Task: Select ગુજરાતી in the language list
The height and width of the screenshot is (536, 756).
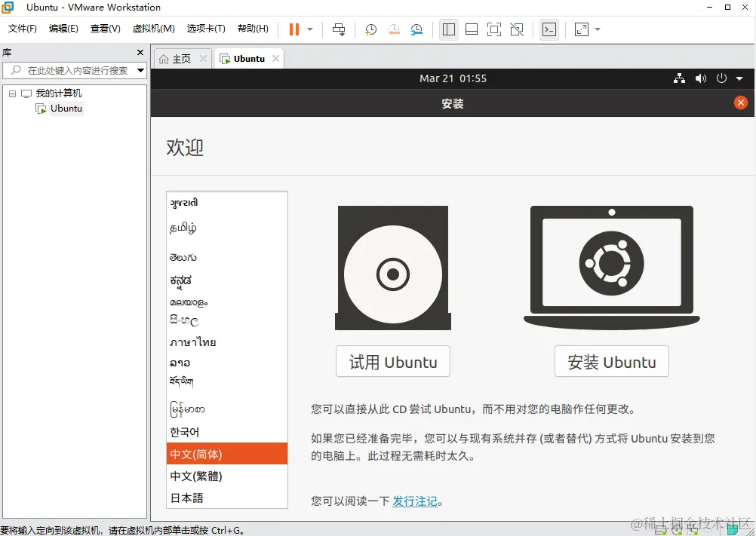Action: [x=227, y=203]
